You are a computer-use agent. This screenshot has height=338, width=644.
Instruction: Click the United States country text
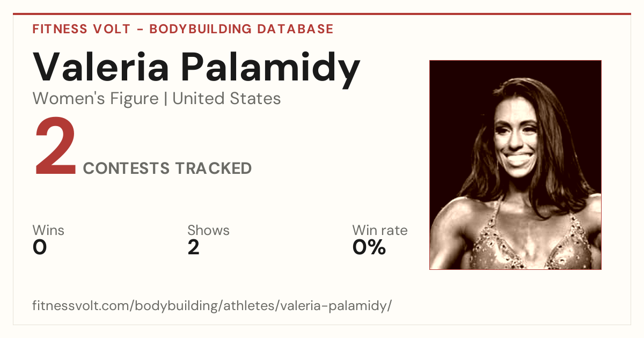[x=226, y=99]
